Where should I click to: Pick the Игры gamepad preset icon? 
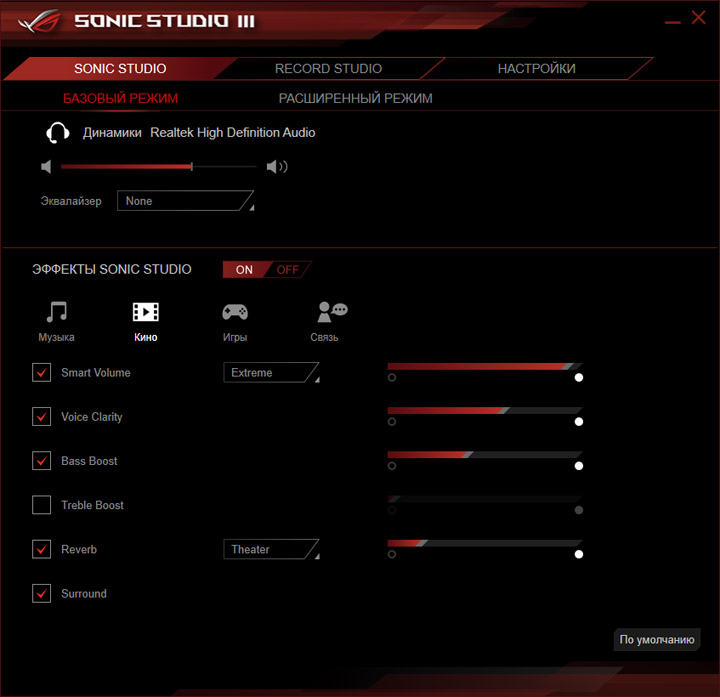coord(235,312)
